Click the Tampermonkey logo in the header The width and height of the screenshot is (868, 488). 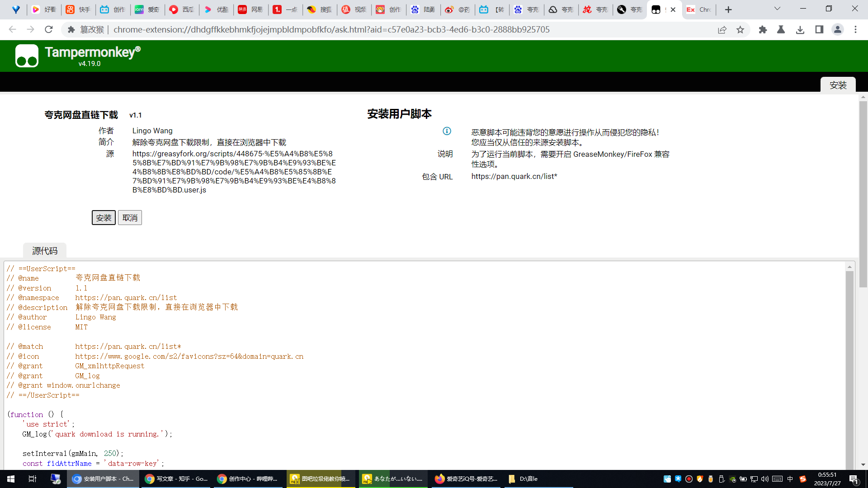27,56
